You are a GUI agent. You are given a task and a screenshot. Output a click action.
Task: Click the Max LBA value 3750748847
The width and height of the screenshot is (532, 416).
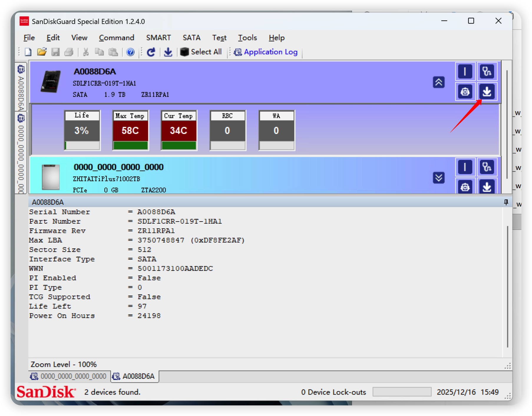point(161,240)
